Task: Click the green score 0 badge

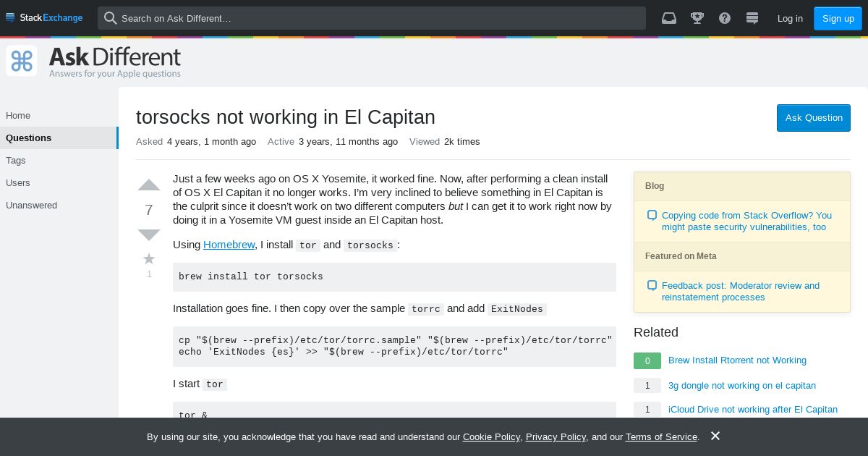Action: coord(647,360)
